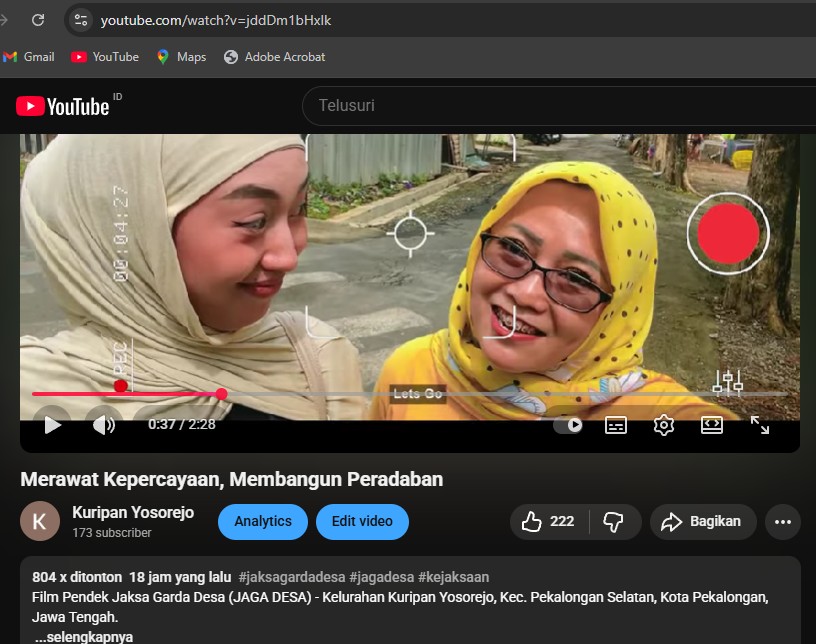The image size is (816, 644).
Task: Like the video with thumbs up
Action: coord(549,521)
